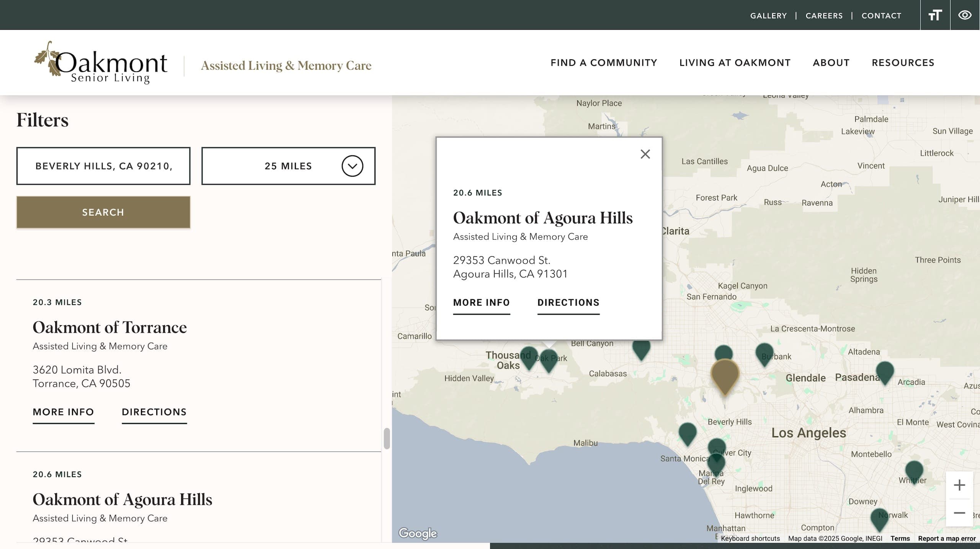
Task: Open the 25 Miles radius dropdown
Action: (x=288, y=166)
